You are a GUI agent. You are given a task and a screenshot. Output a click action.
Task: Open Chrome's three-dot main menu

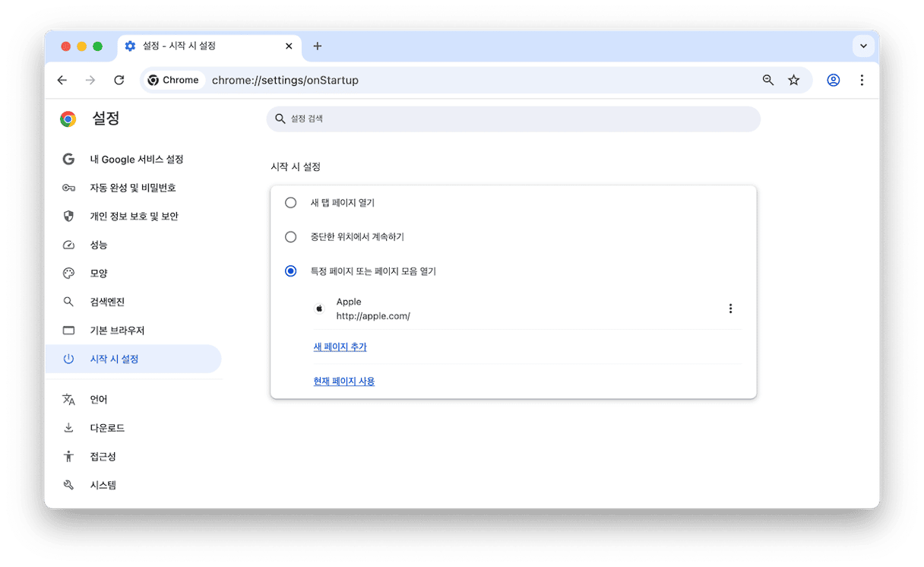(x=862, y=80)
